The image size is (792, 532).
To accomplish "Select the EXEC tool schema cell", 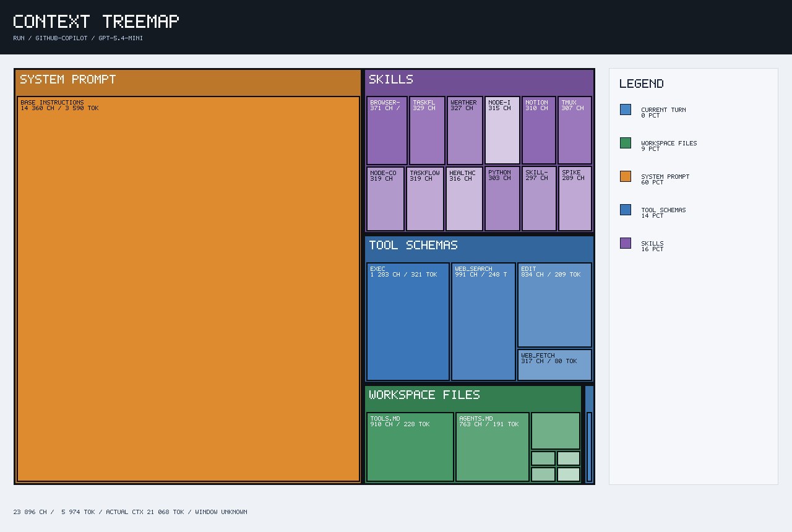I will click(x=408, y=322).
